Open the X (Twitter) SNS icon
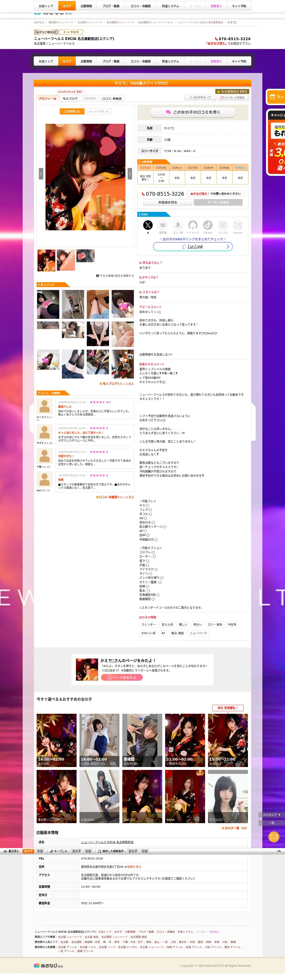Screen dimensions: 285x980 tap(148, 225)
